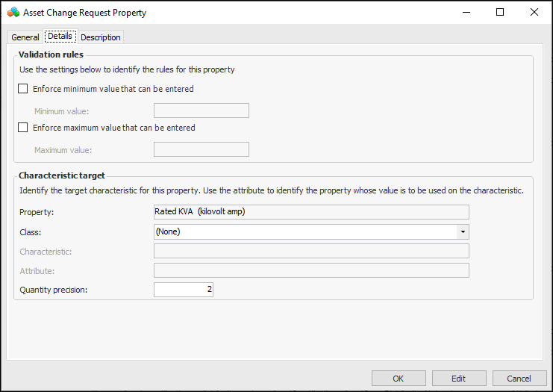
Task: Click the Class combo box showing (None)
Action: [304, 231]
